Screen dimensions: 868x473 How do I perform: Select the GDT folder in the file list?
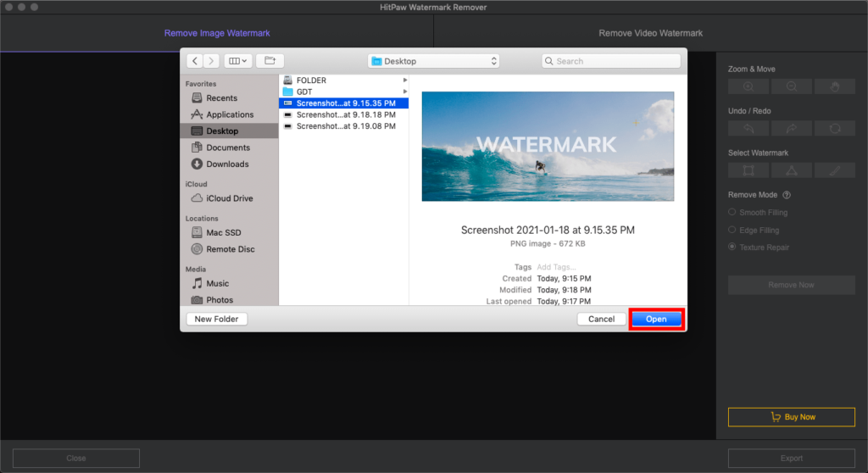tap(344, 92)
